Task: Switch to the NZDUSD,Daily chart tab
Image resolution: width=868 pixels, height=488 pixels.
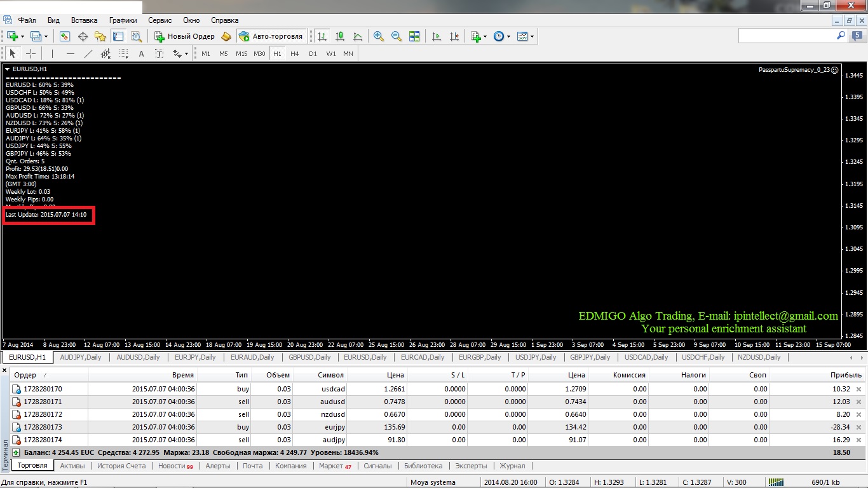Action: 759,357
